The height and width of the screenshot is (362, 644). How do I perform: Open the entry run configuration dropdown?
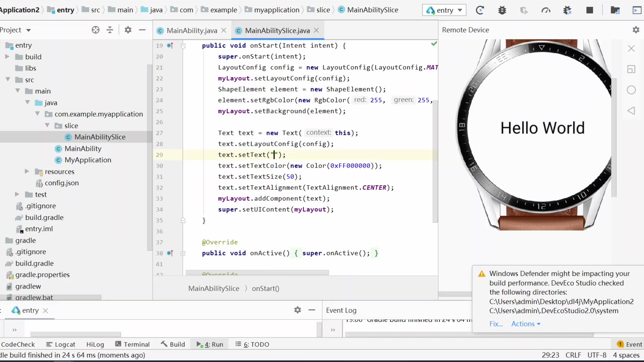[x=445, y=10]
